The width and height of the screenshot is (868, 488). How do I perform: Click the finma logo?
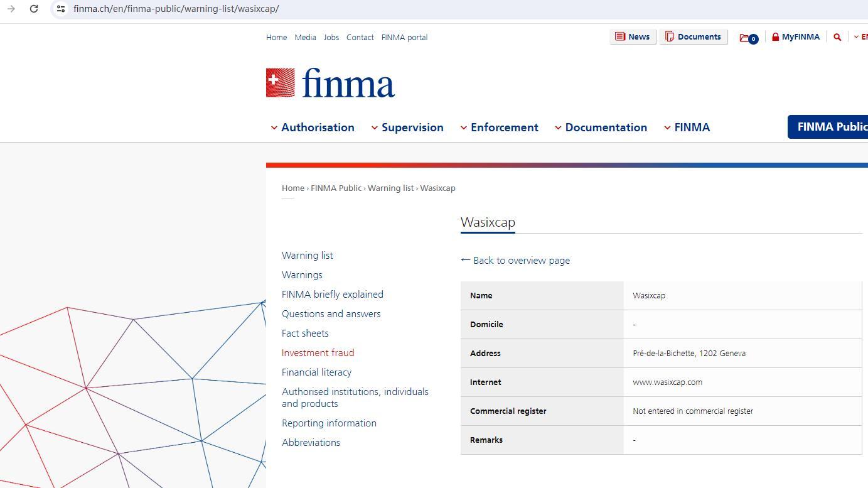click(330, 83)
